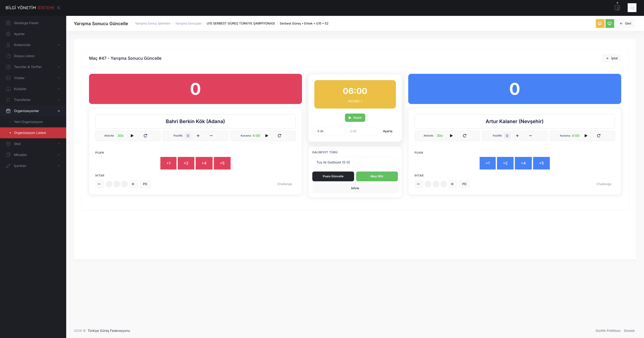The width and height of the screenshot is (644, 338).
Task: Start Bahri Berkin Kök's activity timer
Action: tap(132, 136)
